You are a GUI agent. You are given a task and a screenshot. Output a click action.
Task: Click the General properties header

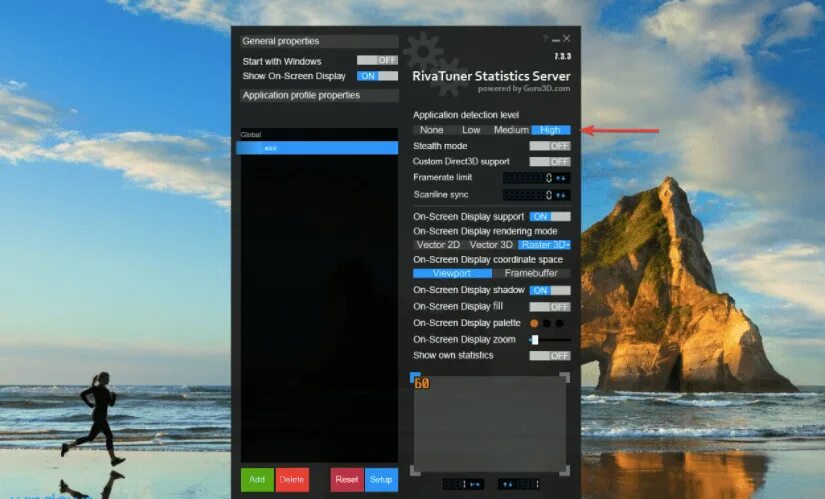(x=319, y=41)
